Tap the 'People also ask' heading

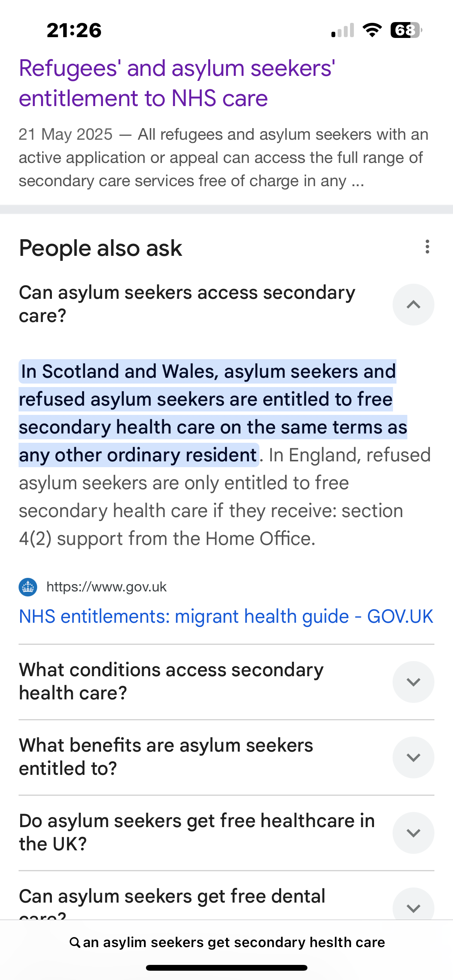[x=100, y=248]
